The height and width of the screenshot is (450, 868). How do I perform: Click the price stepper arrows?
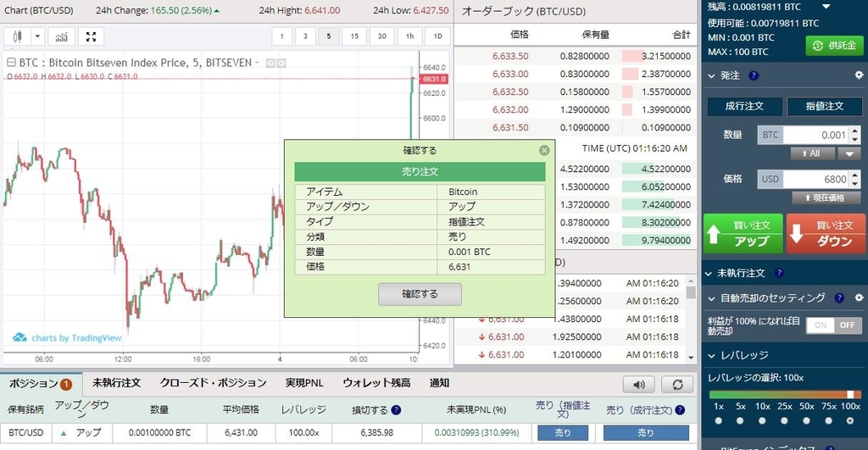click(855, 179)
